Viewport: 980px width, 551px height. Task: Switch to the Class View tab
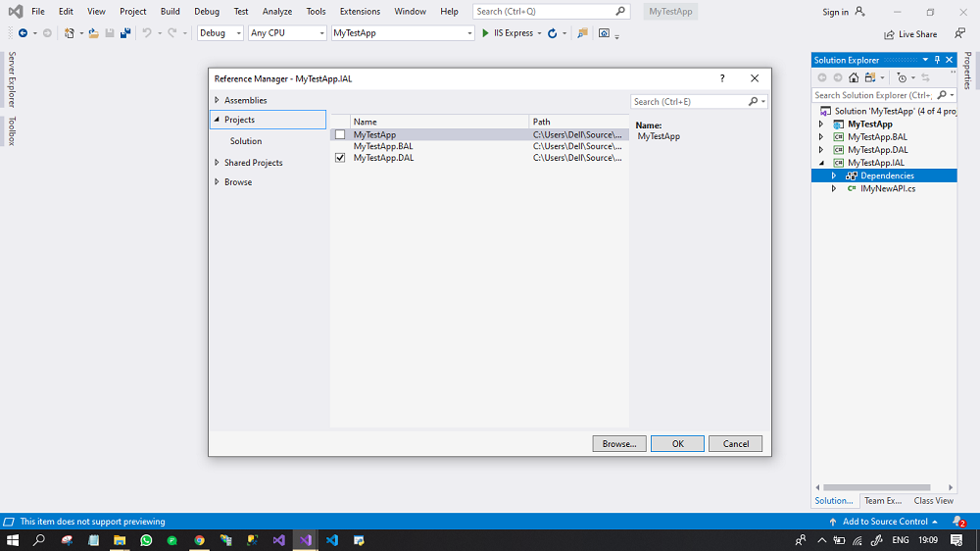933,500
